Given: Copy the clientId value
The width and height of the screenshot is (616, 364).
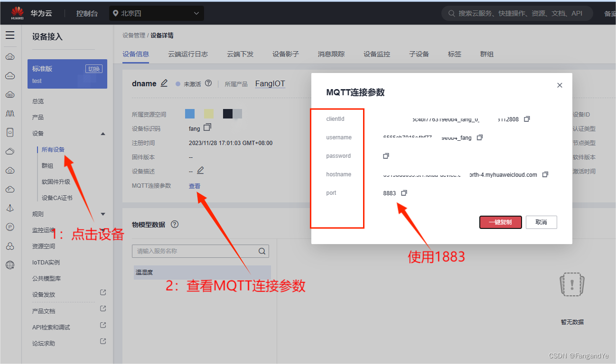Looking at the screenshot, I should 527,119.
